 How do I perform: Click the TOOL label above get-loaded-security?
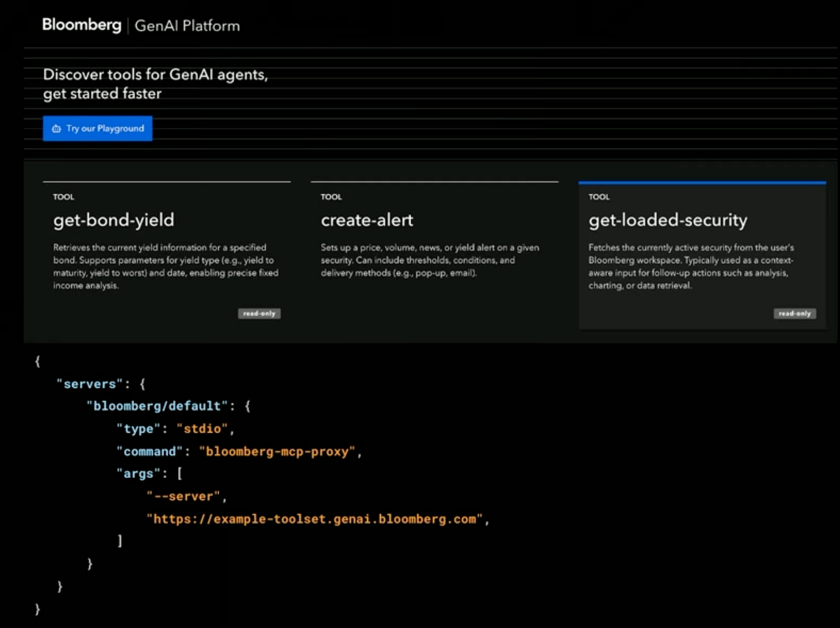point(599,197)
